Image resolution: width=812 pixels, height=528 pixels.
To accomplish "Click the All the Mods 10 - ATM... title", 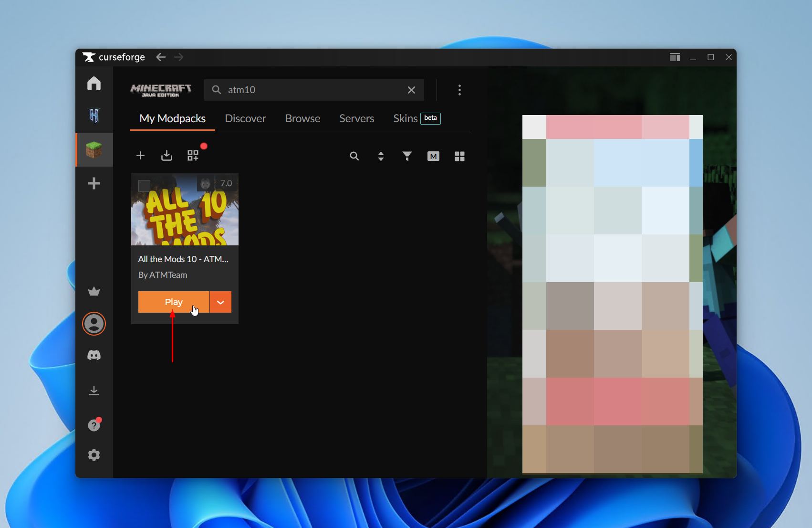I will [183, 259].
